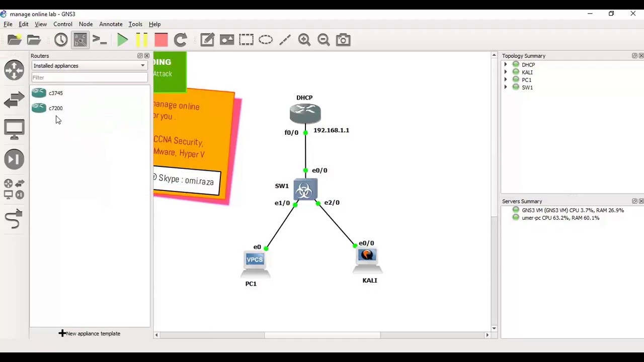Image resolution: width=644 pixels, height=362 pixels.
Task: Float the Topology Summary panel
Action: tap(634, 56)
